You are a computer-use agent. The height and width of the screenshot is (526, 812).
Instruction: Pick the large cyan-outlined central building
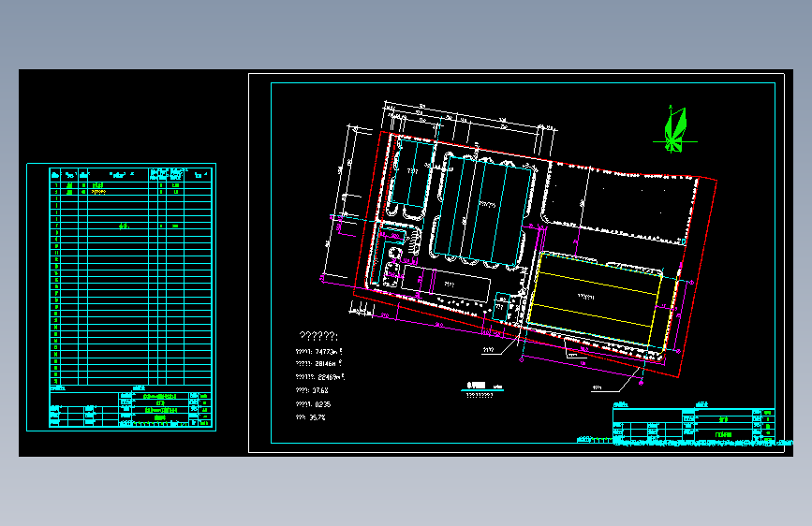[482, 212]
